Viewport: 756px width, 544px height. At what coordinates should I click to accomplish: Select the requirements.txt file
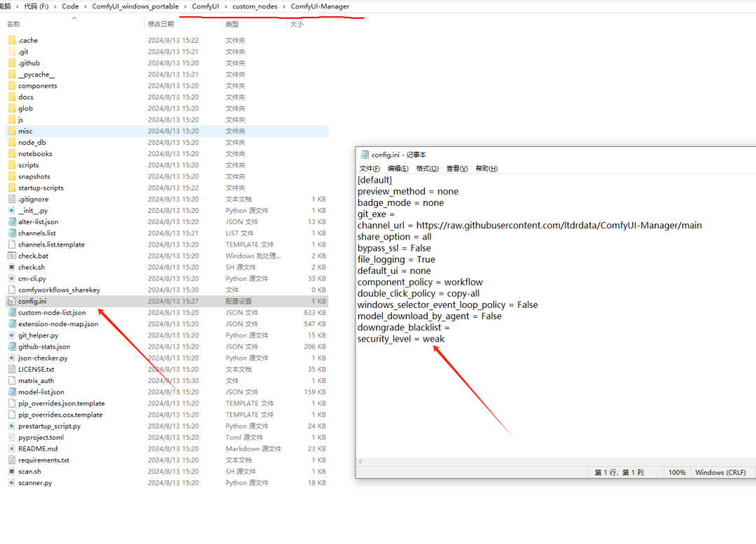tap(43, 460)
